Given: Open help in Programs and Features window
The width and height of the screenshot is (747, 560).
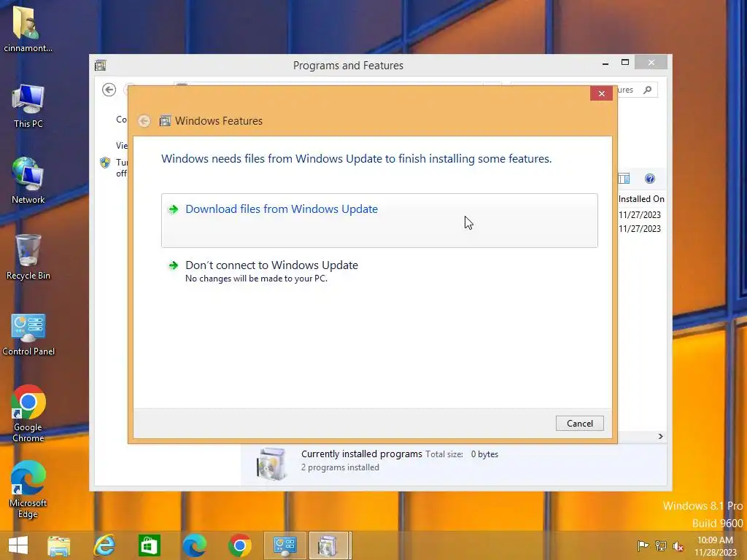Looking at the screenshot, I should [650, 179].
